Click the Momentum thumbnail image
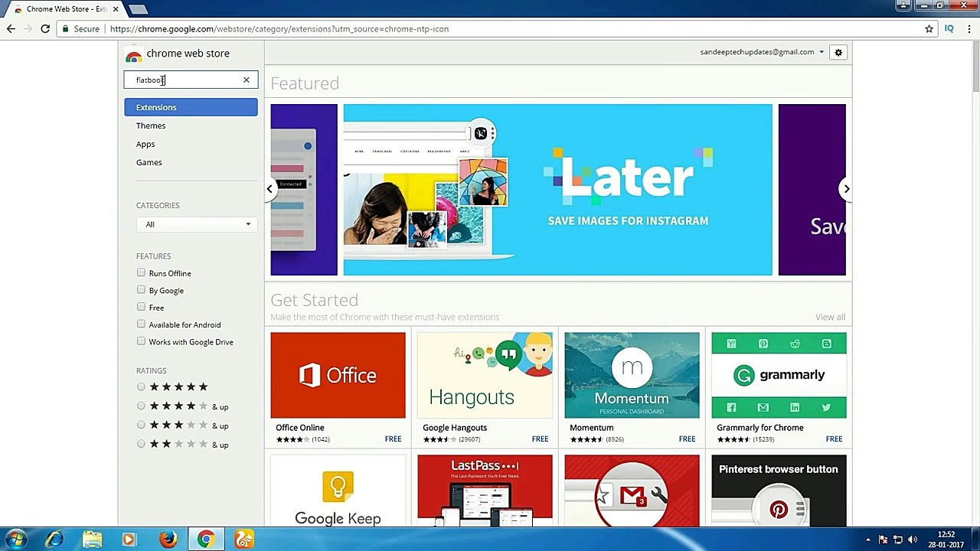This screenshot has height=551, width=980. coord(632,375)
